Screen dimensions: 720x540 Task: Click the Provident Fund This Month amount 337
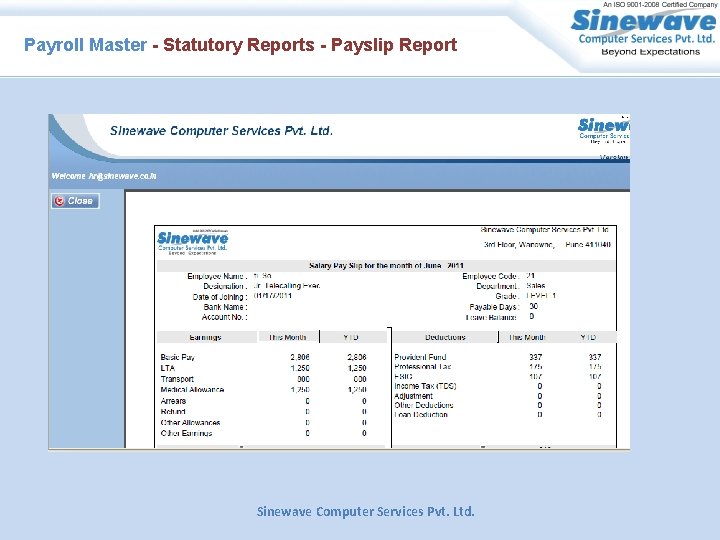click(535, 357)
